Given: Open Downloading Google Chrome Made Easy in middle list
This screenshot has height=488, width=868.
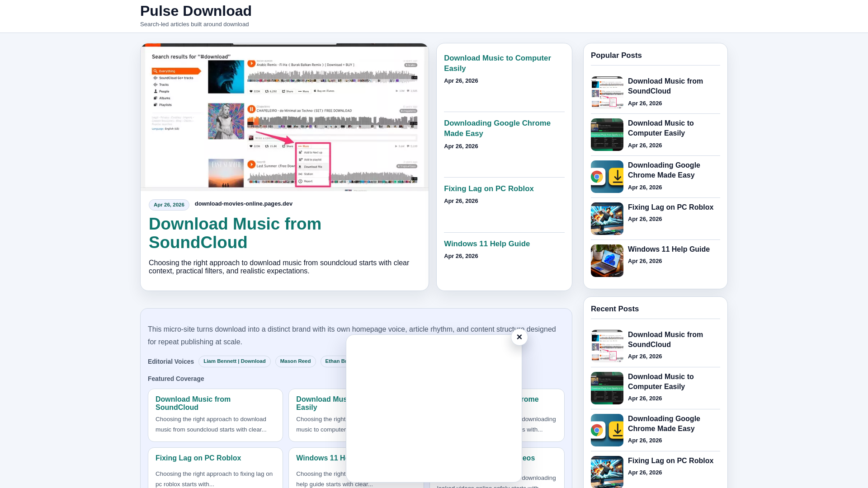Looking at the screenshot, I should (x=497, y=128).
